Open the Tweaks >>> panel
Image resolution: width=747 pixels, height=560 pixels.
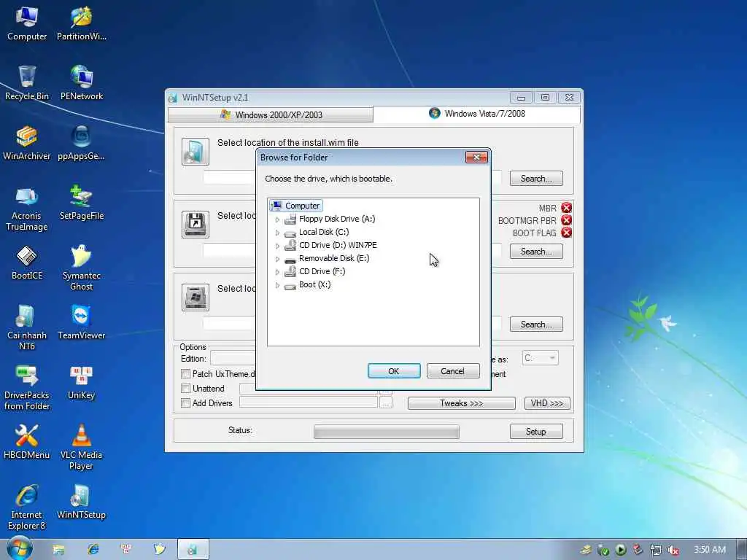461,403
